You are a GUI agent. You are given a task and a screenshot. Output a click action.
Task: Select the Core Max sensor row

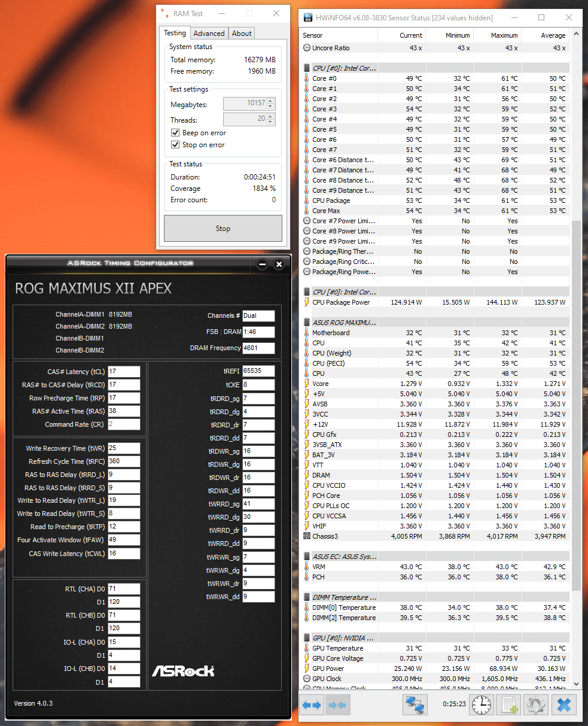[x=435, y=211]
